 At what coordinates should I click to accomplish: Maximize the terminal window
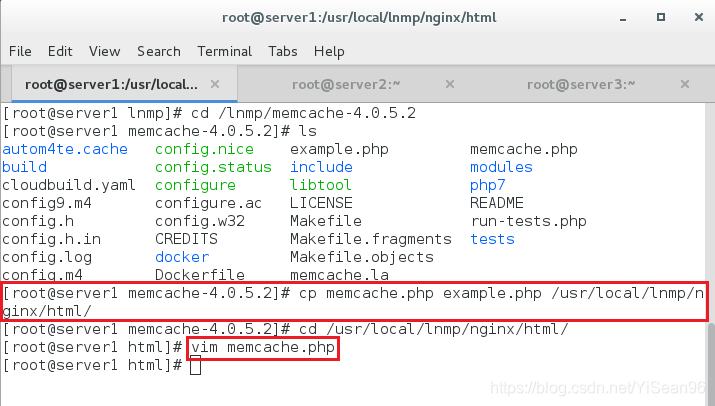661,17
